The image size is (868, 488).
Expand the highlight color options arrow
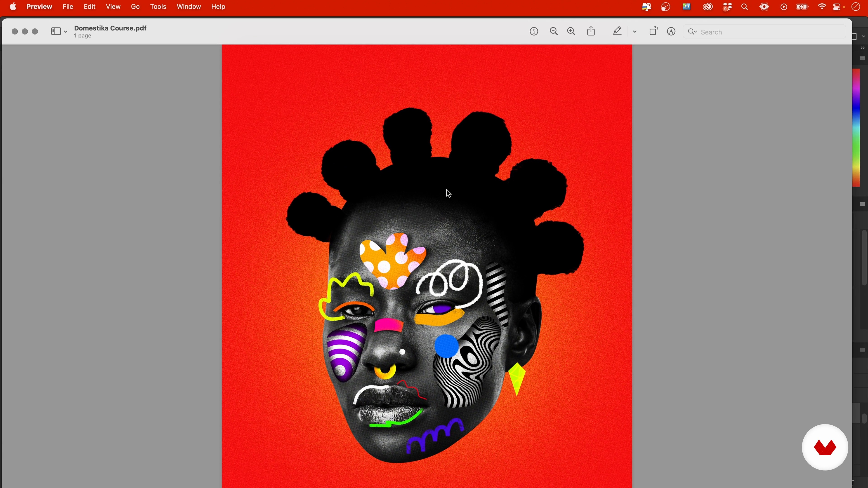635,32
